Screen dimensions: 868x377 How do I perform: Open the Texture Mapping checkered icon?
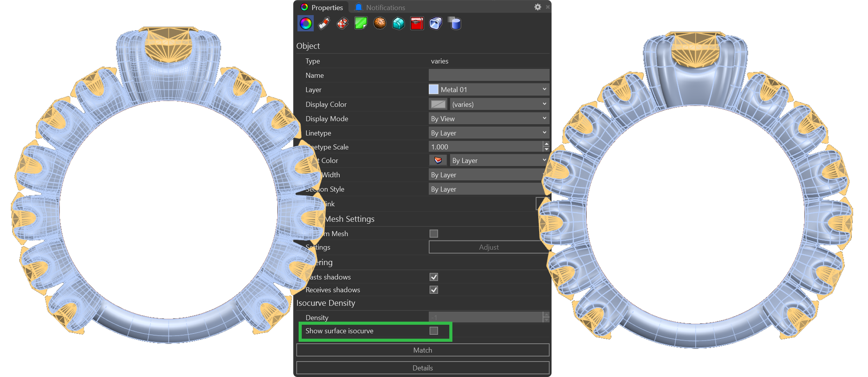pyautogui.click(x=342, y=24)
